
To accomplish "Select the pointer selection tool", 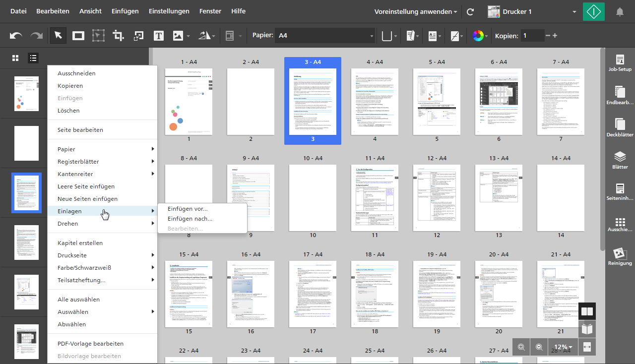I will 58,36.
